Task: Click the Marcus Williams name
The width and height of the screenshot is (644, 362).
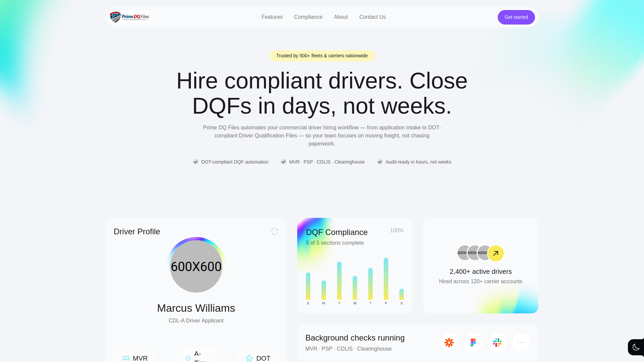Action: pyautogui.click(x=196, y=308)
